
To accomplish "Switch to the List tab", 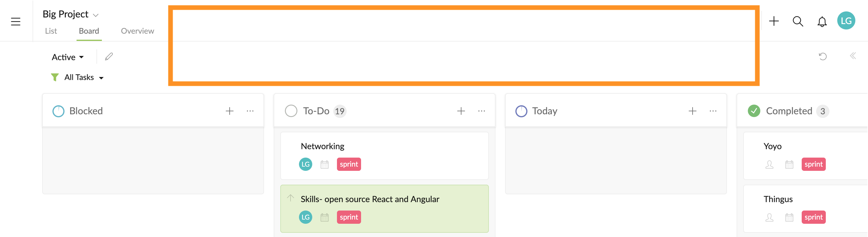I will coord(51,31).
